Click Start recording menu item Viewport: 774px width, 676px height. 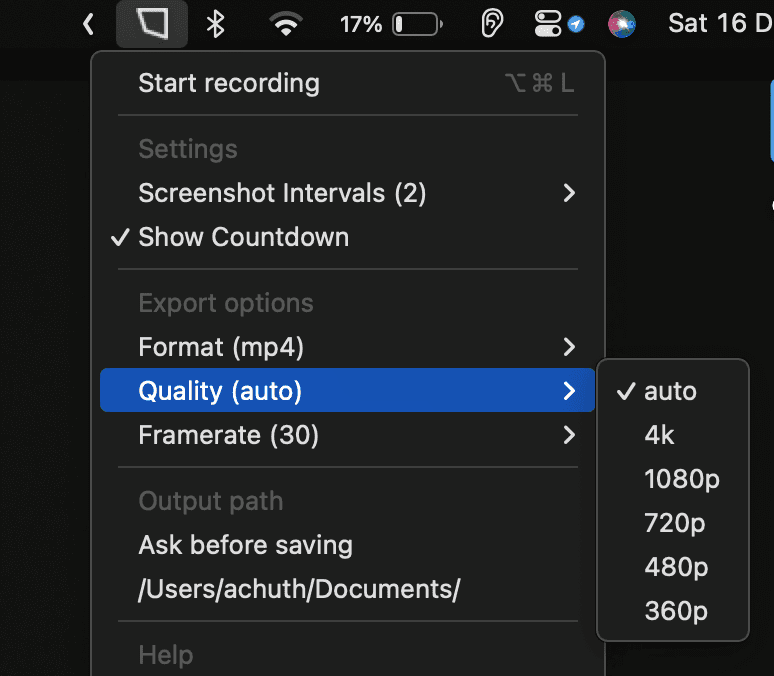[348, 83]
